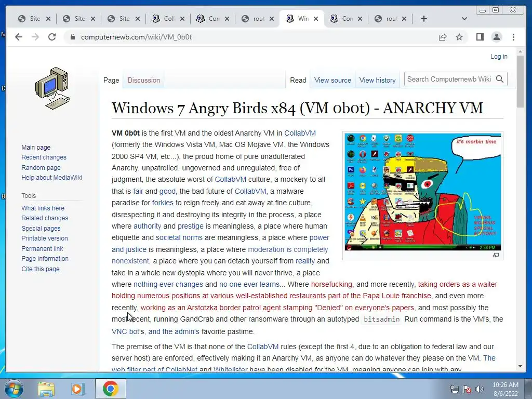Click the padlock site info icon
This screenshot has width=532, height=399.
pyautogui.click(x=72, y=37)
